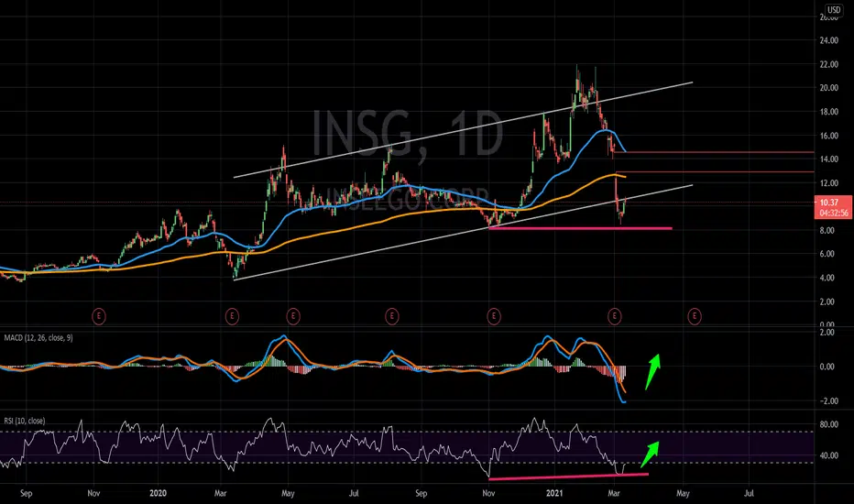
Task: Click the 24.00 price scale label
Action: pyautogui.click(x=829, y=40)
